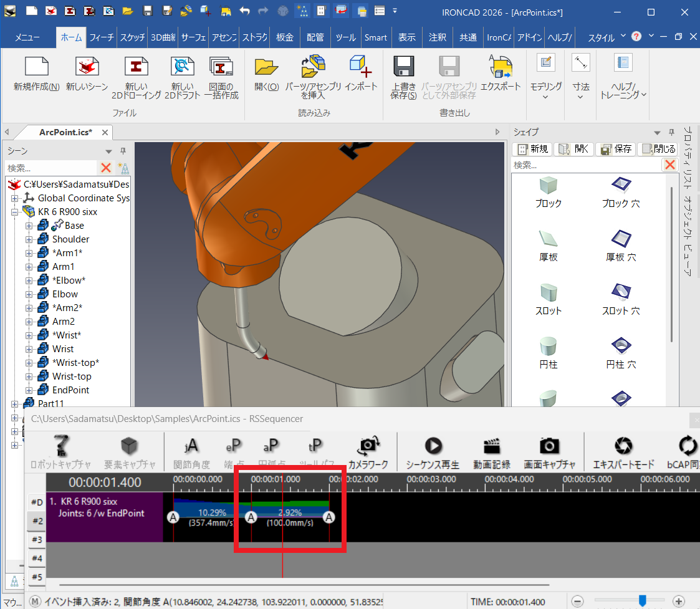
Task: Click 閉じる button in シェイプ panel
Action: coord(658,149)
